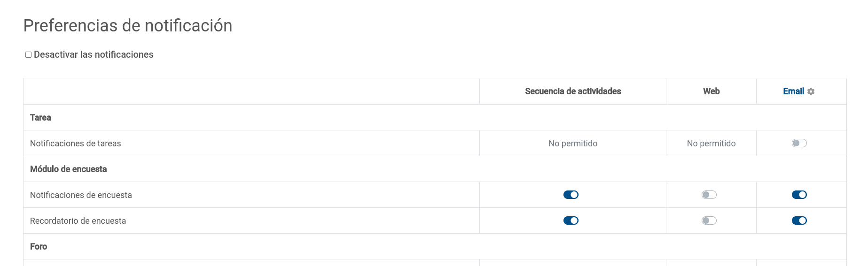Screen dimensions: 868x266
Task: Enable Email toggle for Notificaciones de tareas
Action: 799,143
